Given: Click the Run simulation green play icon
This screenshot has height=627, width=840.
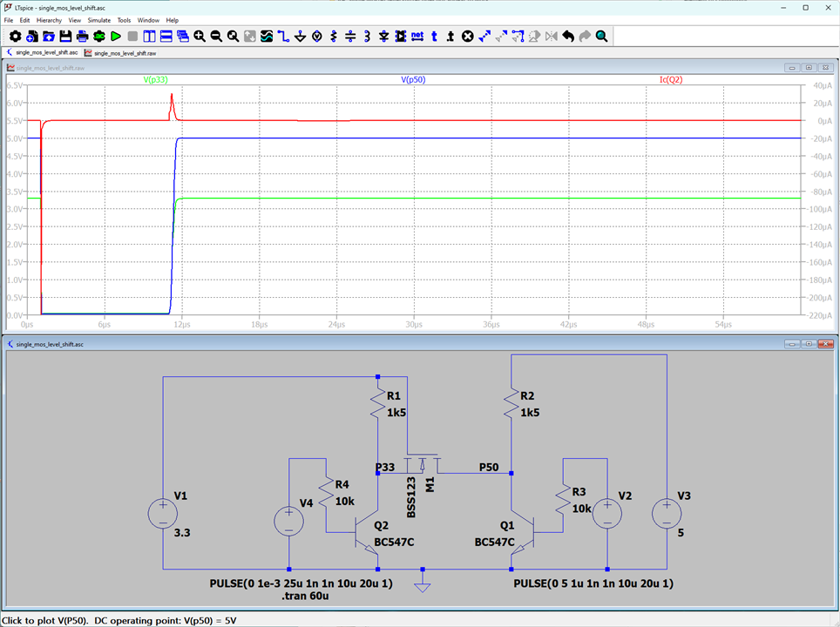Looking at the screenshot, I should click(115, 37).
